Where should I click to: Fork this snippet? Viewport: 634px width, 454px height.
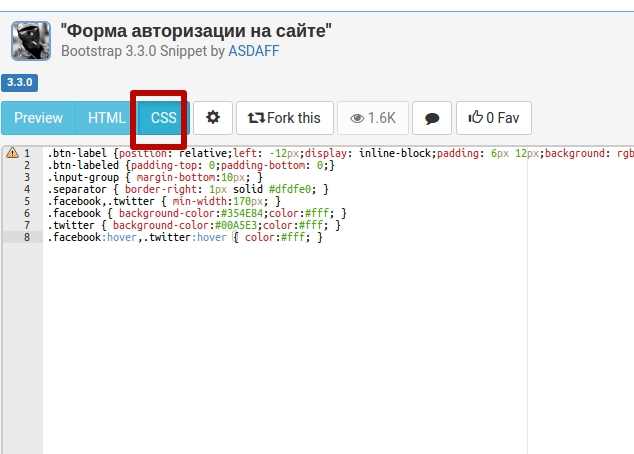coord(285,118)
